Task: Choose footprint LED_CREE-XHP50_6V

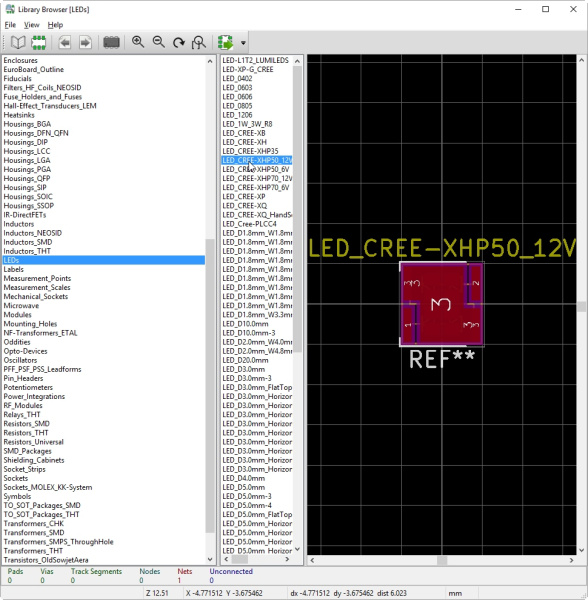Action: pyautogui.click(x=256, y=169)
